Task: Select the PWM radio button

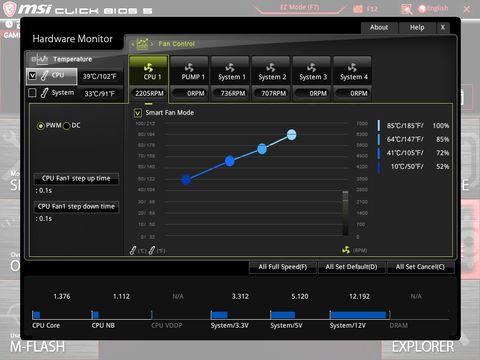Action: [41, 126]
